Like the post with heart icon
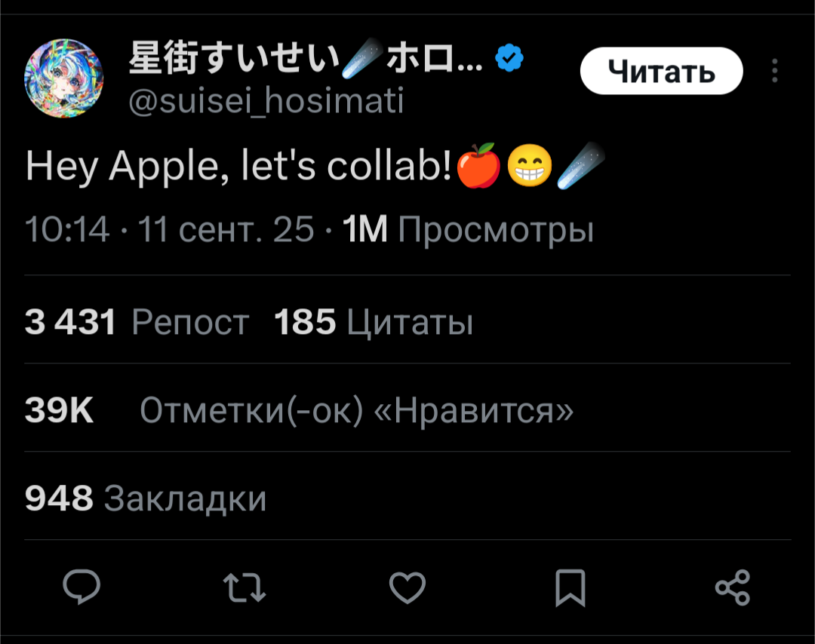815x644 pixels. point(407,587)
